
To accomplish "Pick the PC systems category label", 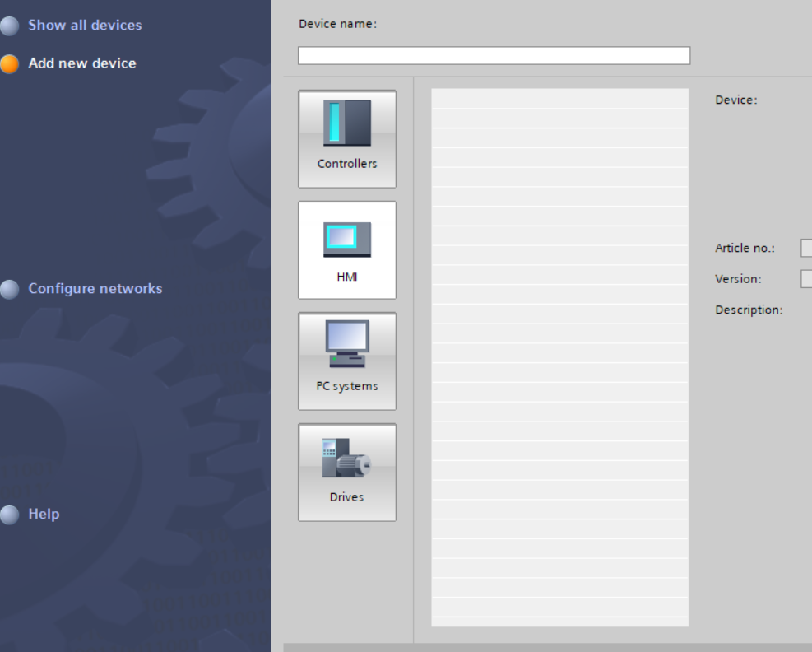I will (346, 387).
